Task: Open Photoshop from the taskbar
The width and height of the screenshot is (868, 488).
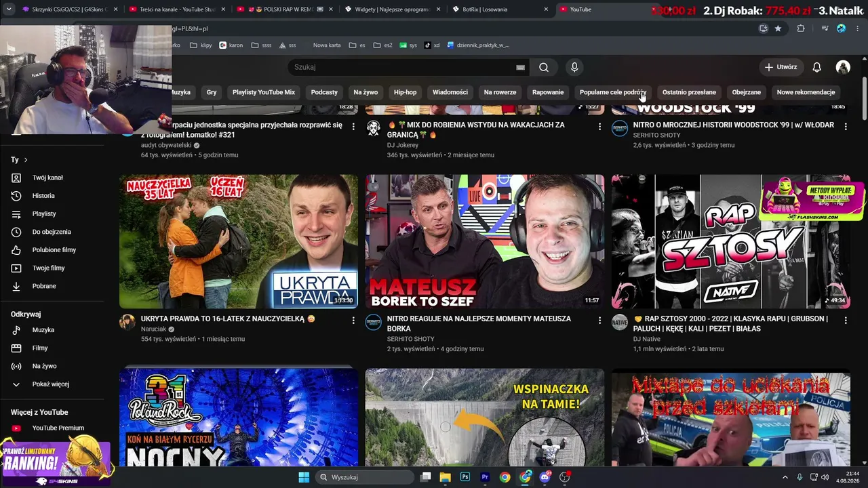Action: coord(465,477)
